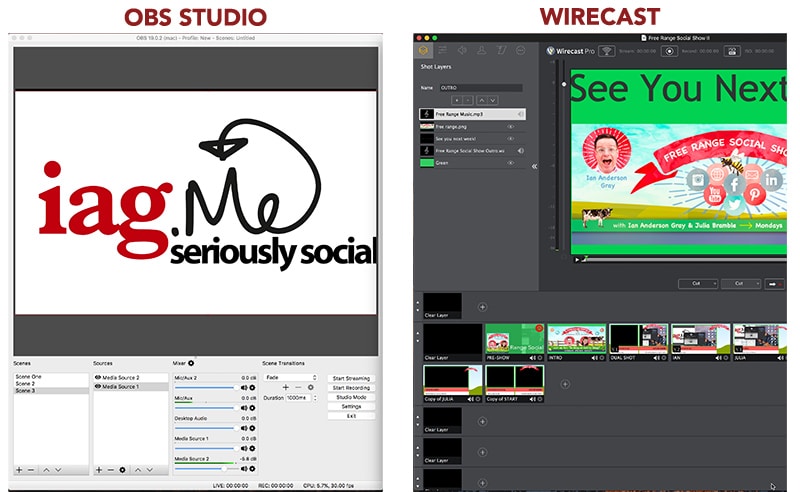Select Copy of JULIA shot thumbnail
The image size is (800, 492).
click(x=453, y=384)
